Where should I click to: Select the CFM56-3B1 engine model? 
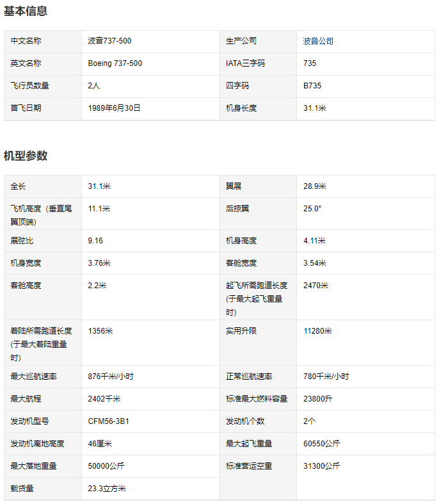pos(109,421)
